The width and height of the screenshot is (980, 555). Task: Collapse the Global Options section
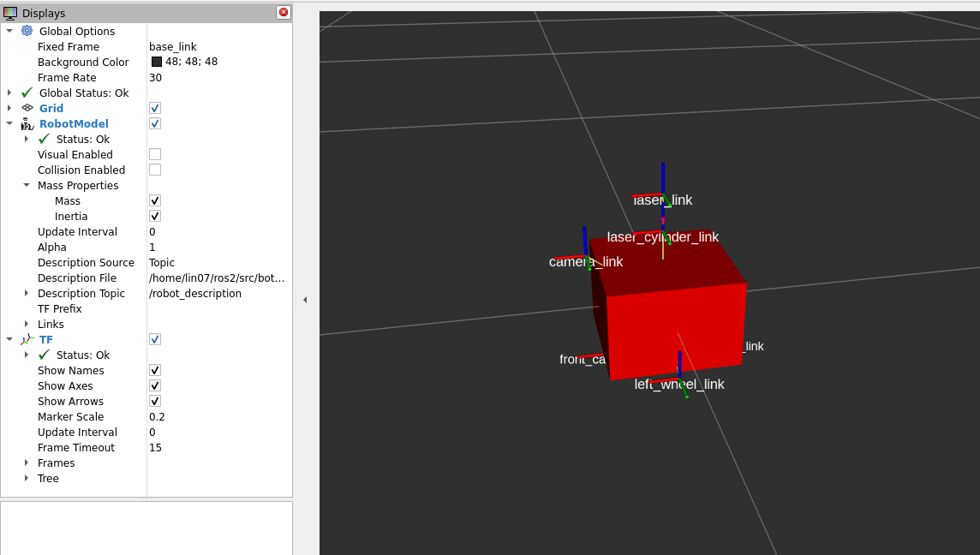tap(9, 31)
